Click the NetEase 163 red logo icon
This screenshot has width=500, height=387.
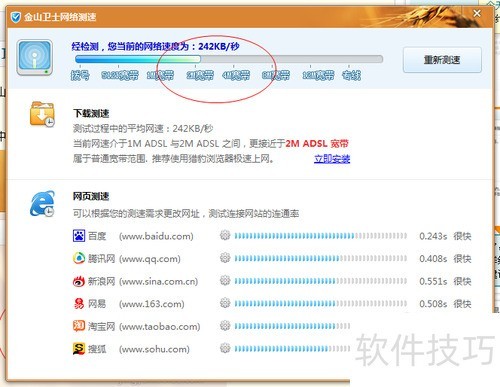[79, 304]
